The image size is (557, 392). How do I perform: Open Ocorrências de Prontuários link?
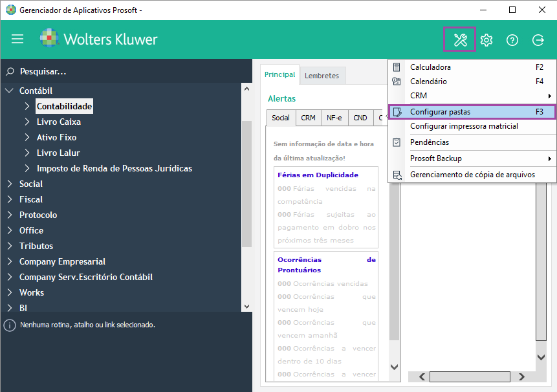click(x=327, y=265)
